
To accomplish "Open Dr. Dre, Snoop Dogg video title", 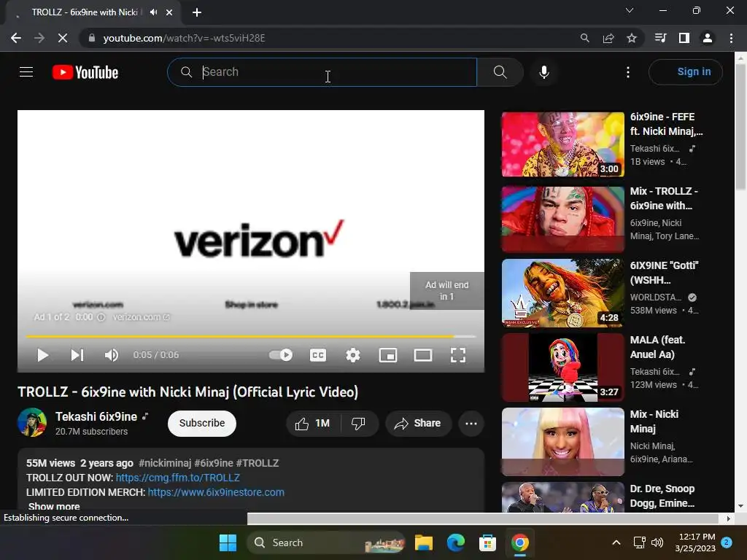I will (x=662, y=496).
